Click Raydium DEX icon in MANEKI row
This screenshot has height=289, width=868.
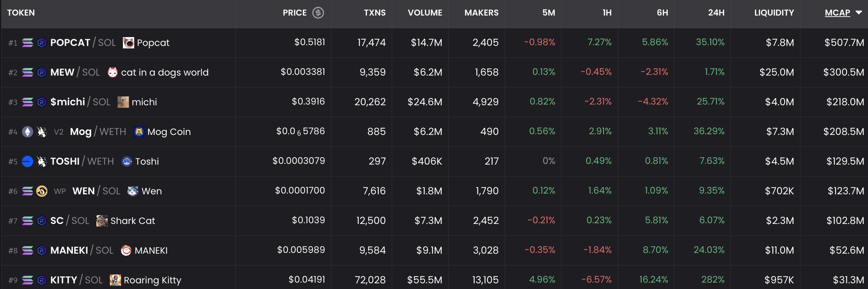(x=42, y=250)
